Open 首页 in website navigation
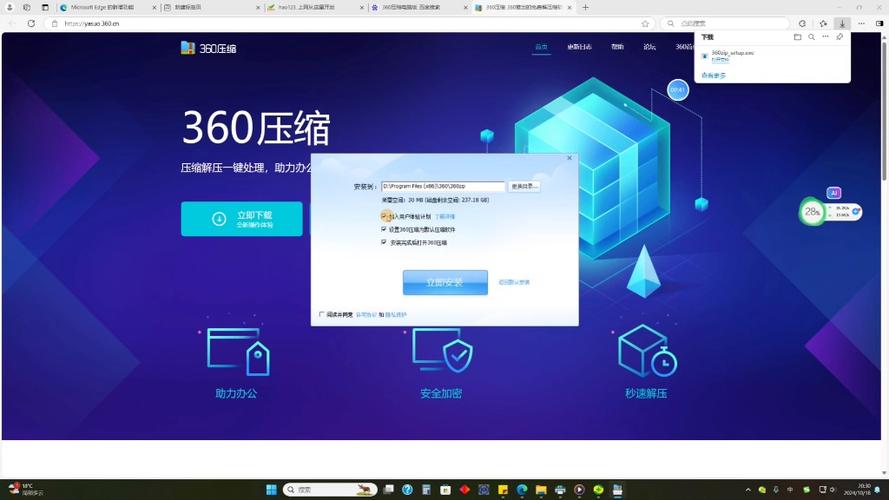The height and width of the screenshot is (500, 889). (541, 47)
